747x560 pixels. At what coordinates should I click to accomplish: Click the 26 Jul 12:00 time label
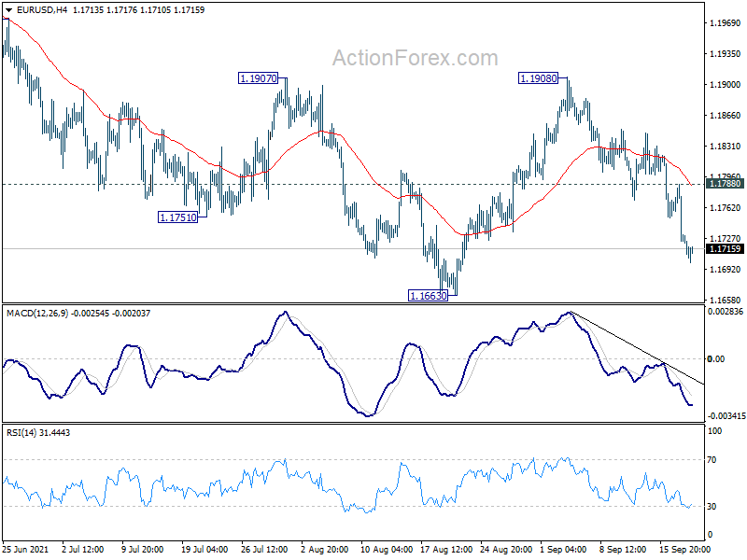(x=264, y=549)
